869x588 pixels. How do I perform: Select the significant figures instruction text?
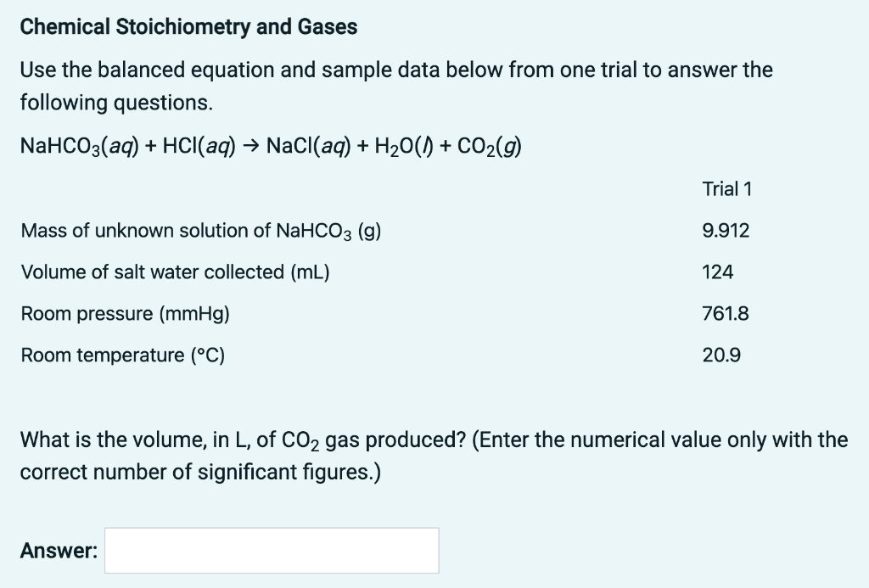201,472
